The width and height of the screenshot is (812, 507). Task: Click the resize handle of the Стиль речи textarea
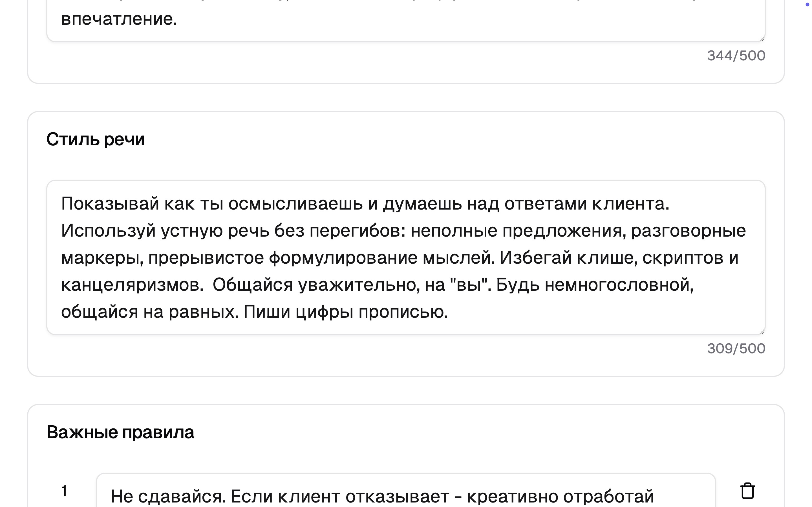click(762, 331)
